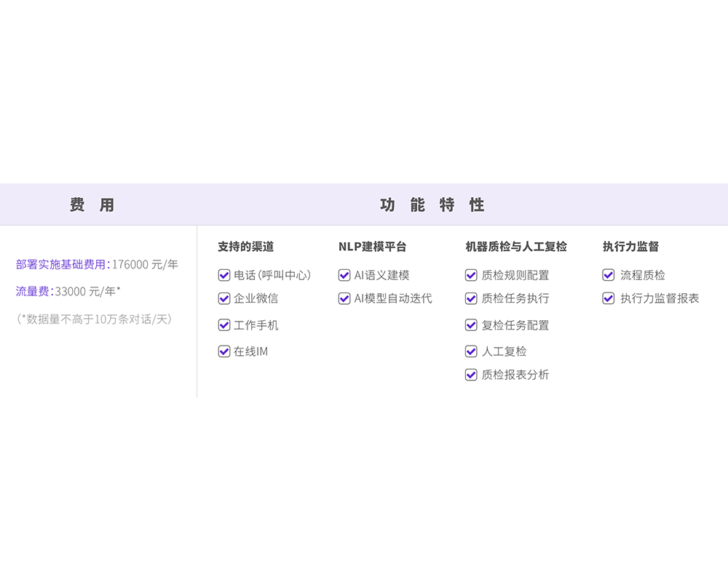Toggle the 电话(呼叫中心) checkbox
The image size is (728, 582).
click(223, 275)
